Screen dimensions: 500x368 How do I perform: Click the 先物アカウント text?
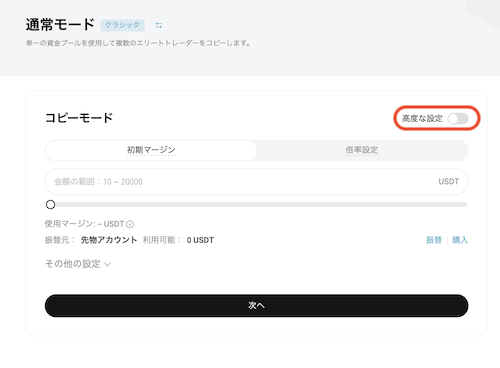coord(109,240)
